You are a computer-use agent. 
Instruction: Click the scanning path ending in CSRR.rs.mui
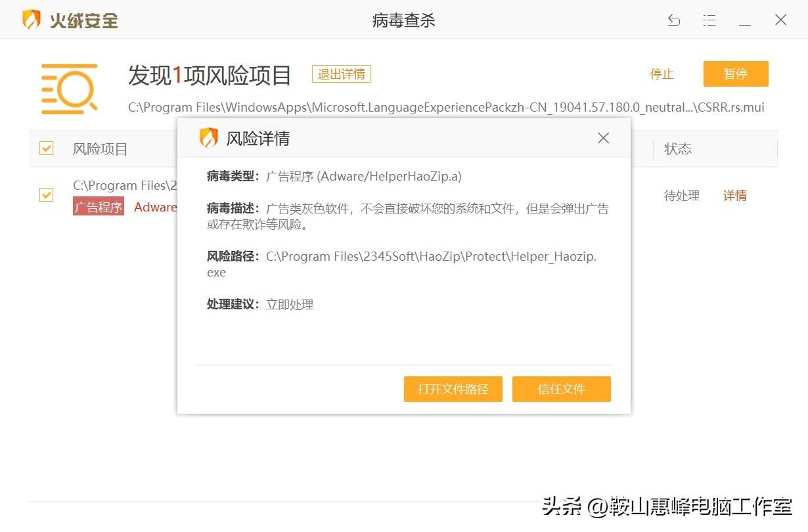click(446, 107)
